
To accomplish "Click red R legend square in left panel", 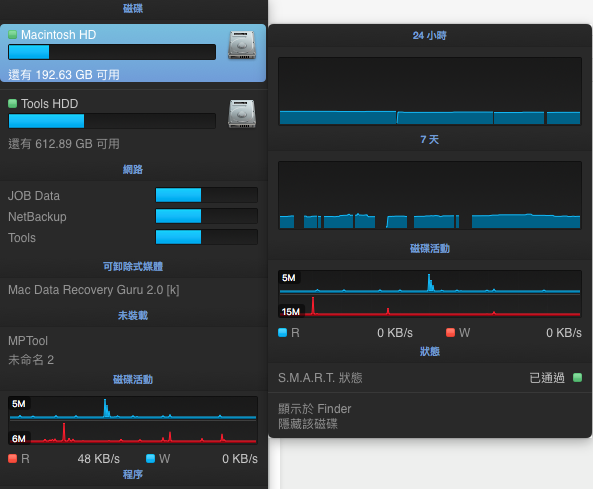I will tap(12, 458).
